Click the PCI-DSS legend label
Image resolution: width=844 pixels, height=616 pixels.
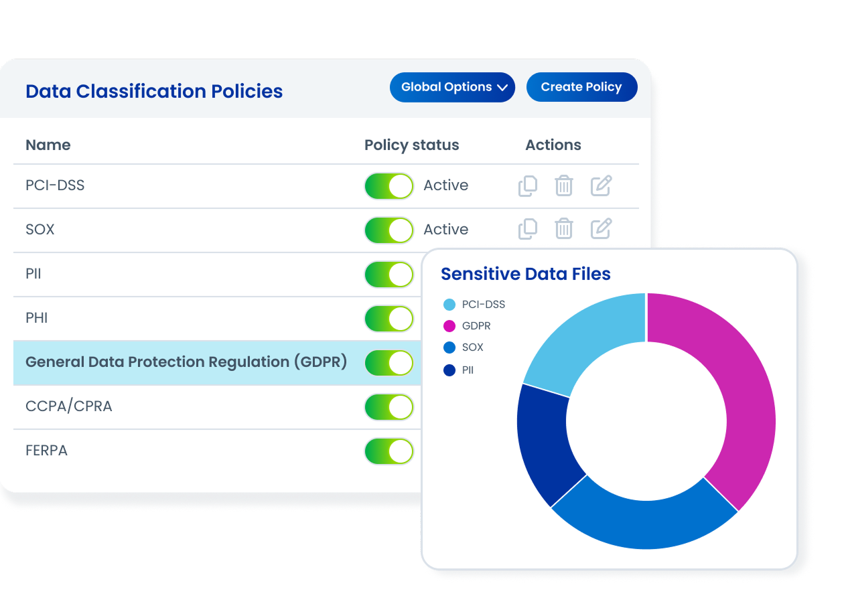click(x=484, y=305)
